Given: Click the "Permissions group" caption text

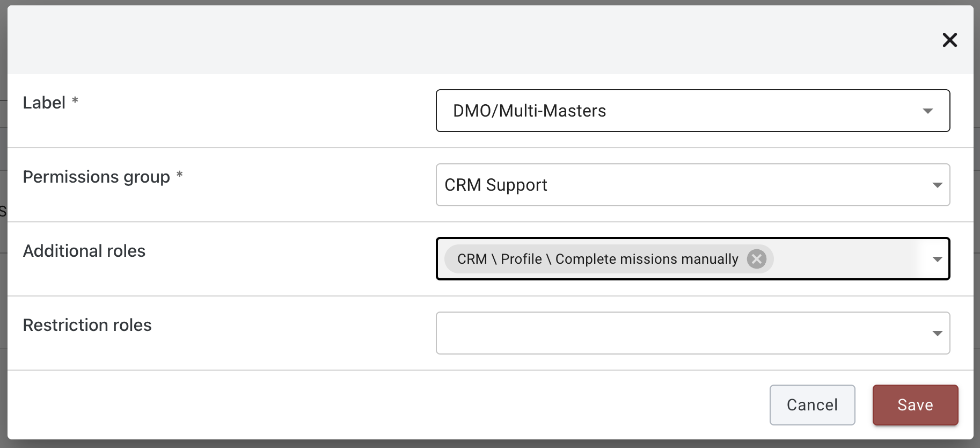Looking at the screenshot, I should click(x=96, y=177).
